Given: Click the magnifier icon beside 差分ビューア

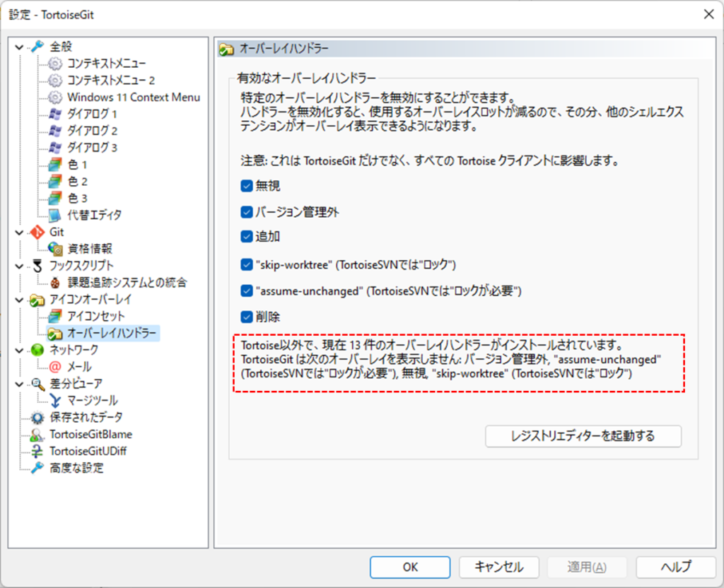Looking at the screenshot, I should click(37, 384).
